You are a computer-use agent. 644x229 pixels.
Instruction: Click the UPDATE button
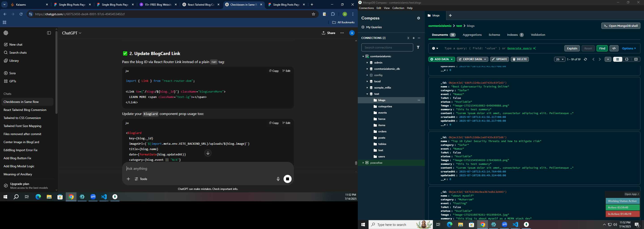coord(499,59)
